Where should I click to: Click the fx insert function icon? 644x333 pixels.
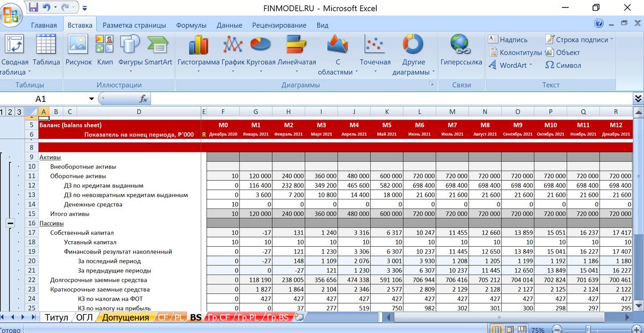click(143, 99)
